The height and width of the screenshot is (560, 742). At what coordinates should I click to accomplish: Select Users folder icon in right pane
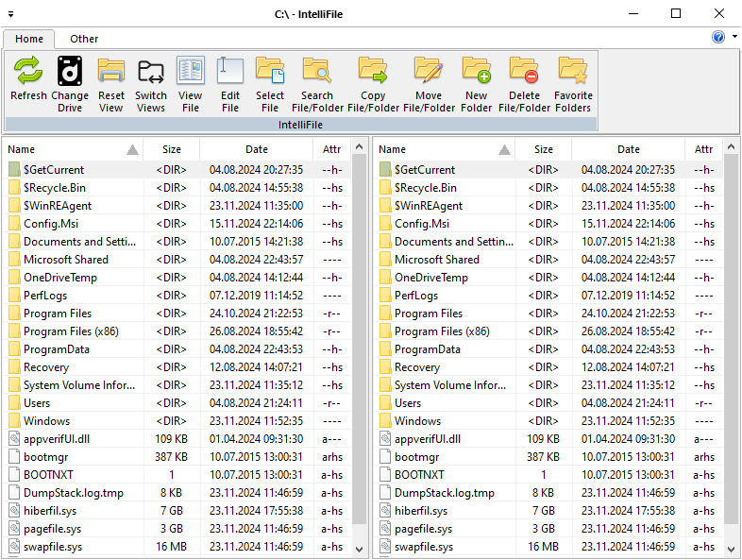385,403
